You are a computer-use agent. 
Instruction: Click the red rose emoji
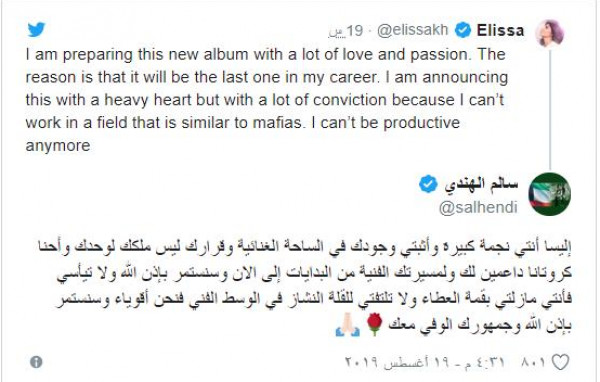(x=374, y=324)
